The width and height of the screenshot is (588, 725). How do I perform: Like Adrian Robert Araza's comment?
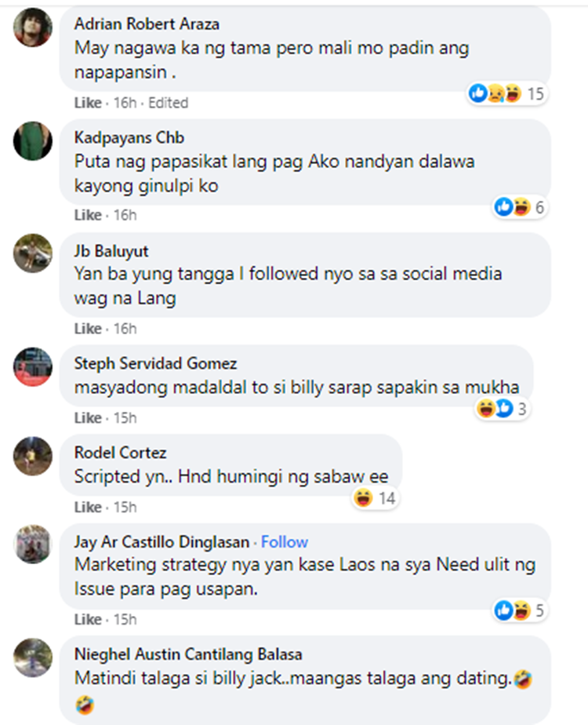coord(88,103)
